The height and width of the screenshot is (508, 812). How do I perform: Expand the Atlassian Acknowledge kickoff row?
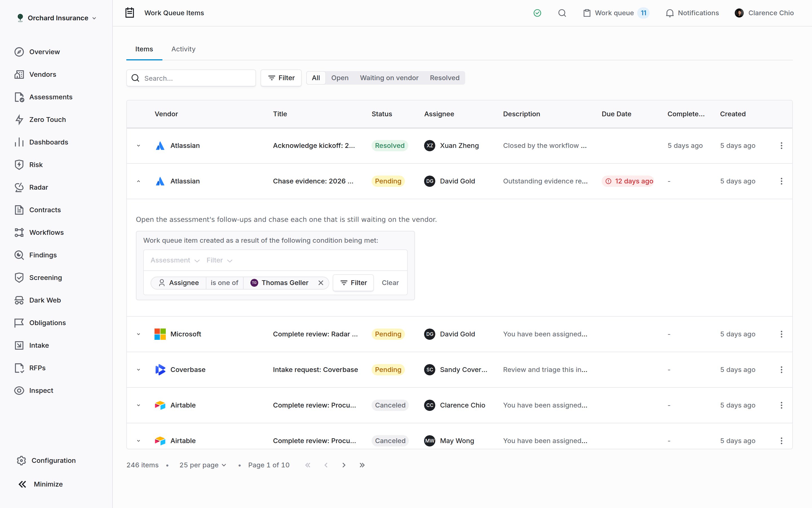tap(138, 145)
